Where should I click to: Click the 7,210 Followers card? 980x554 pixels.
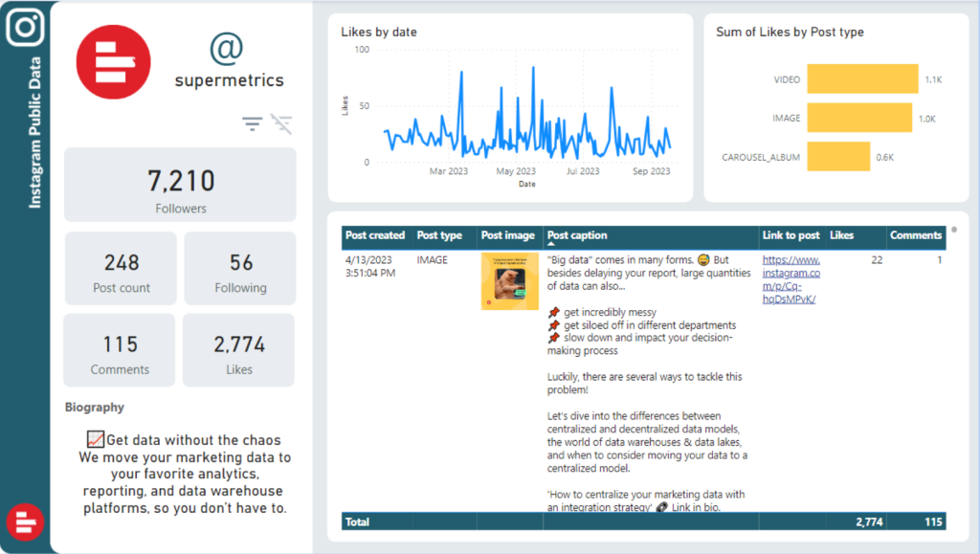pos(180,186)
